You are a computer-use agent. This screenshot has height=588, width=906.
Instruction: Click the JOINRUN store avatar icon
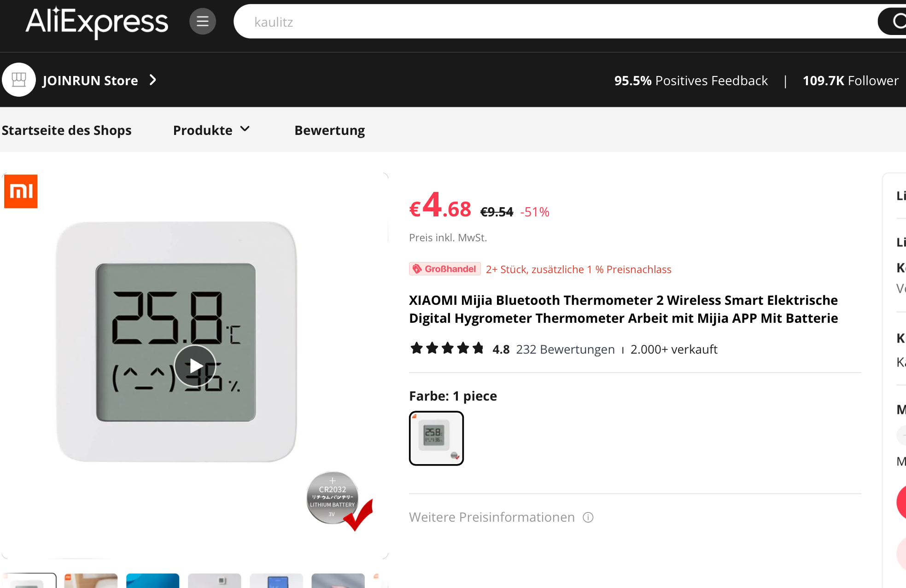[x=19, y=80]
